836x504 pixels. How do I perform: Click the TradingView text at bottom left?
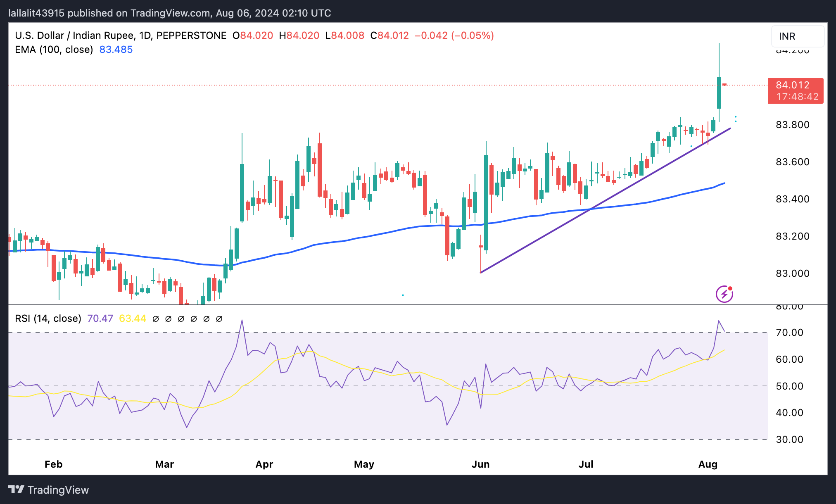click(58, 490)
